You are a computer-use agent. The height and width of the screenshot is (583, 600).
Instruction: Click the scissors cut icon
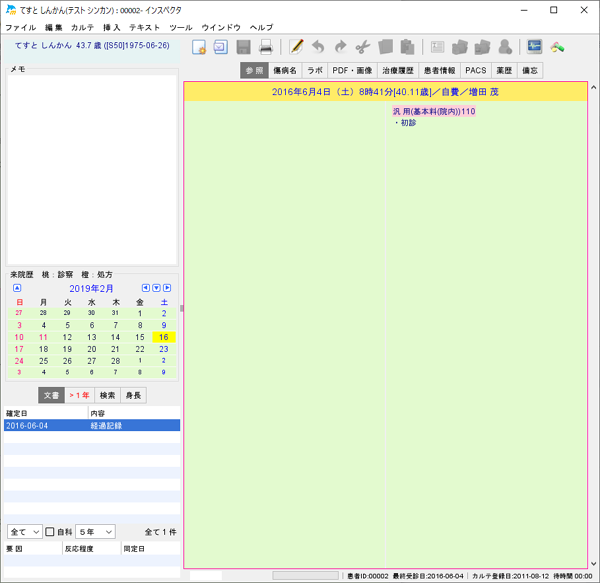(x=363, y=47)
